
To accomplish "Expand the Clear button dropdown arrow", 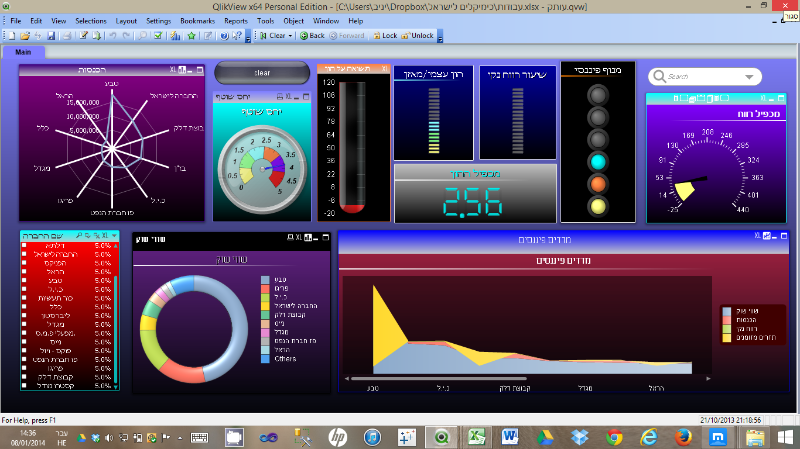I will coord(290,36).
